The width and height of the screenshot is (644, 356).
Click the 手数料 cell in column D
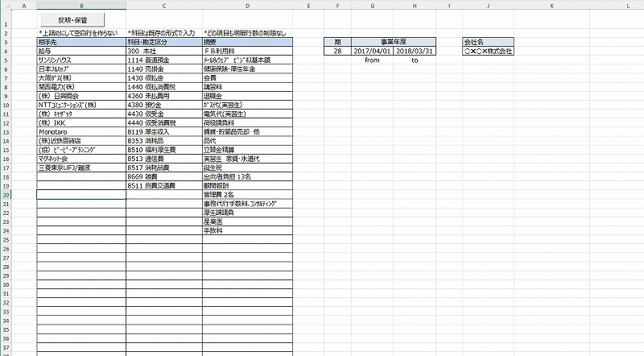coord(243,230)
